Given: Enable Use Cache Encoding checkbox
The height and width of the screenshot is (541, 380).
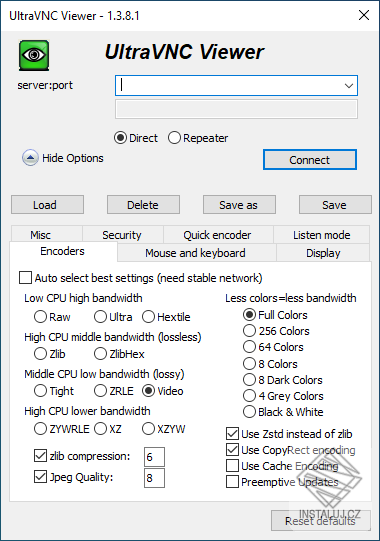Looking at the screenshot, I should [x=232, y=466].
